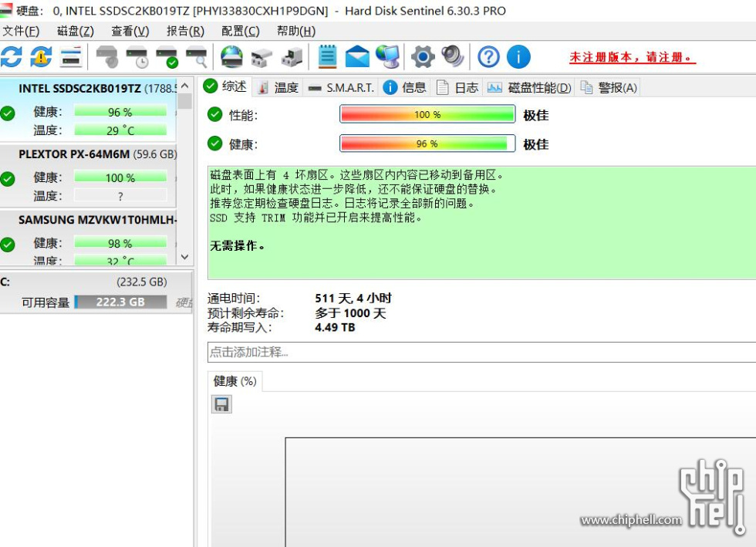Click the save floppy icon above health graph
This screenshot has height=547, width=756.
pyautogui.click(x=221, y=404)
